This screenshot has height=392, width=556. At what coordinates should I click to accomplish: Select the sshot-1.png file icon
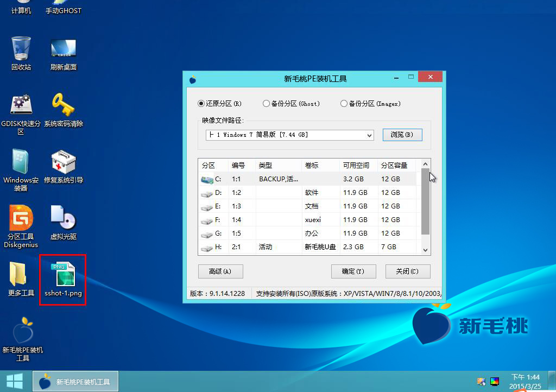click(63, 279)
